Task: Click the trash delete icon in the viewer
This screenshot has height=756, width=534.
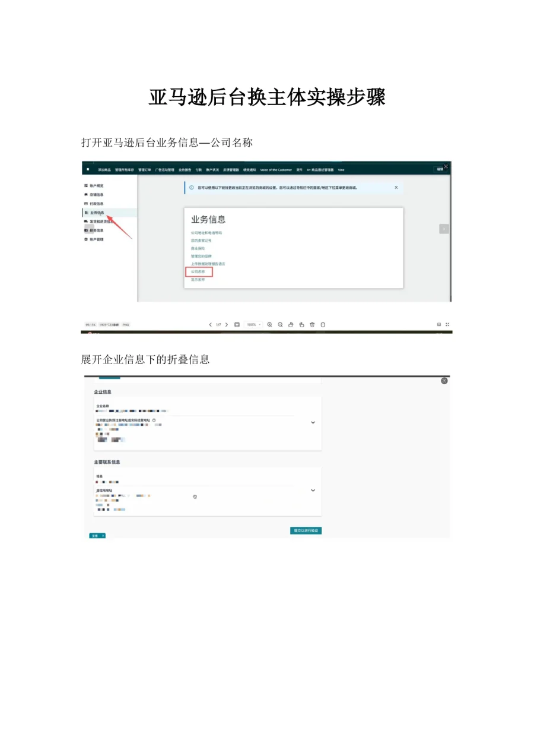Action: click(x=312, y=325)
